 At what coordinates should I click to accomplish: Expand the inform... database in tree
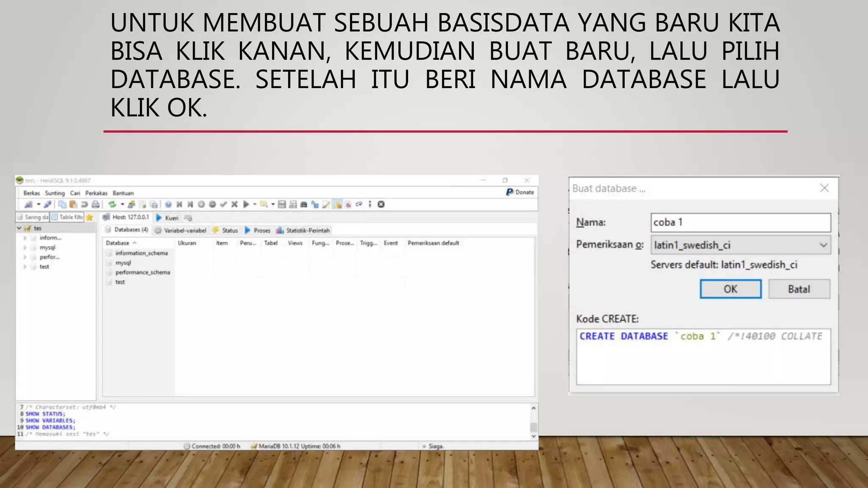[25, 238]
